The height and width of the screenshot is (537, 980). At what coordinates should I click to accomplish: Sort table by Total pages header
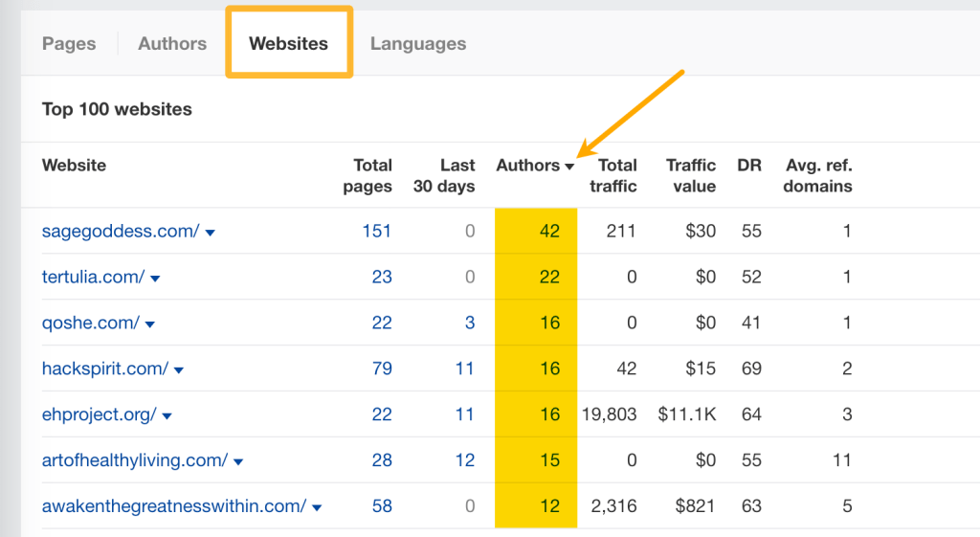coord(367,176)
